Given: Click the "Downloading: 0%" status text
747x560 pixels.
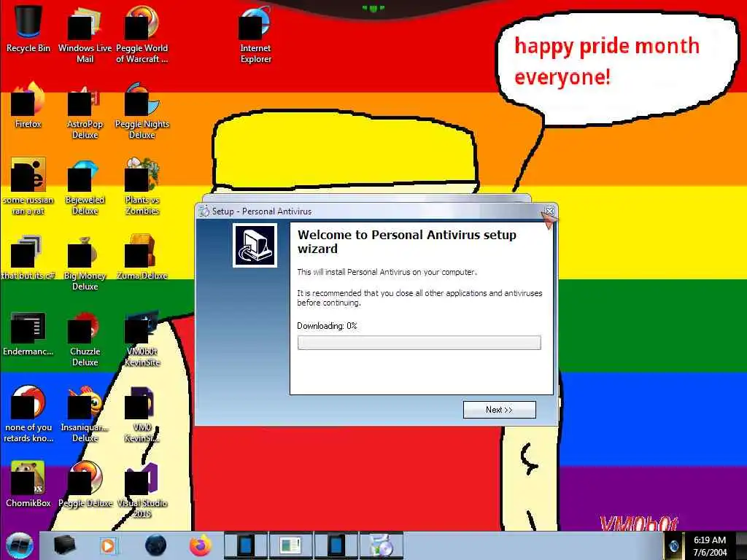Looking at the screenshot, I should click(327, 326).
